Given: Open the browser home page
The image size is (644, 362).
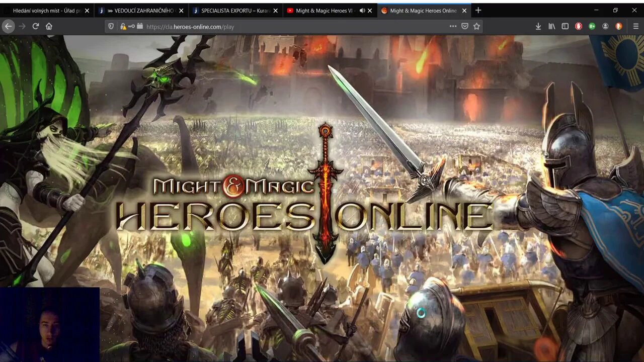Looking at the screenshot, I should click(49, 26).
